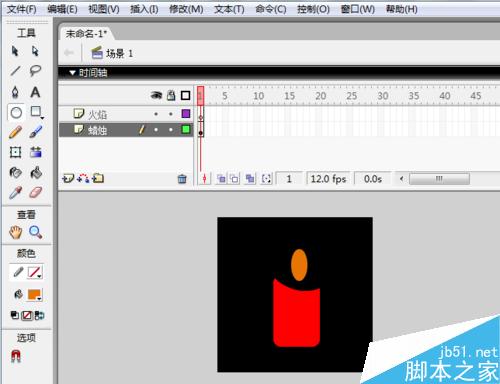
Task: Pick the Pencil tool
Action: pyautogui.click(x=15, y=132)
